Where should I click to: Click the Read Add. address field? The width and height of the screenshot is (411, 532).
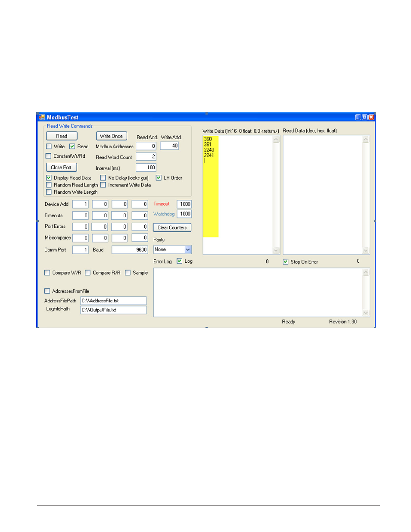[x=146, y=146]
